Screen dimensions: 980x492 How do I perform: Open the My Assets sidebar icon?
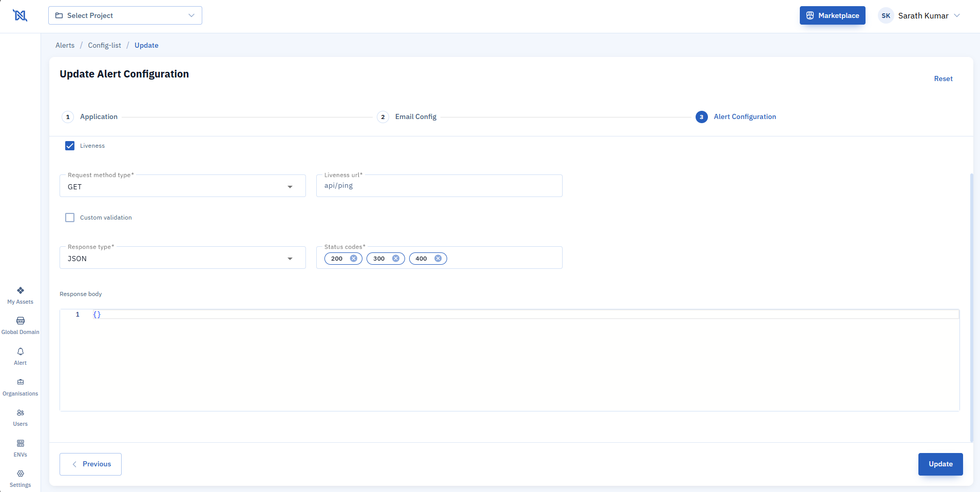(x=21, y=290)
